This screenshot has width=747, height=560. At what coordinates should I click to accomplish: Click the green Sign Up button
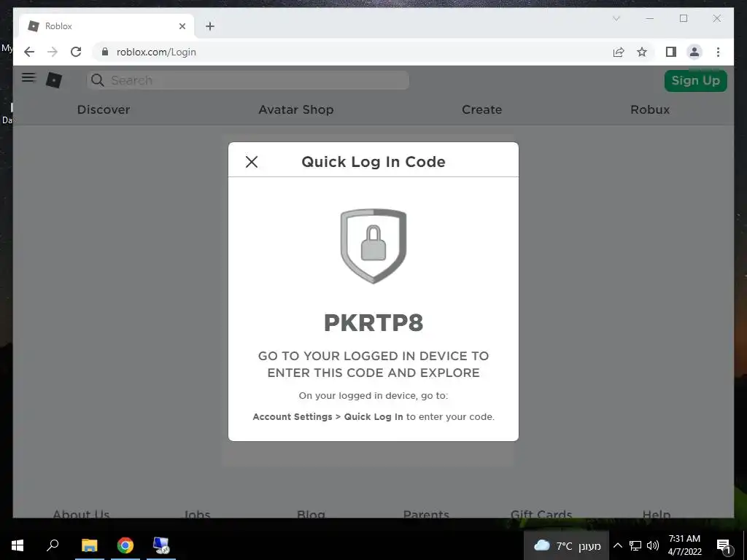(695, 80)
